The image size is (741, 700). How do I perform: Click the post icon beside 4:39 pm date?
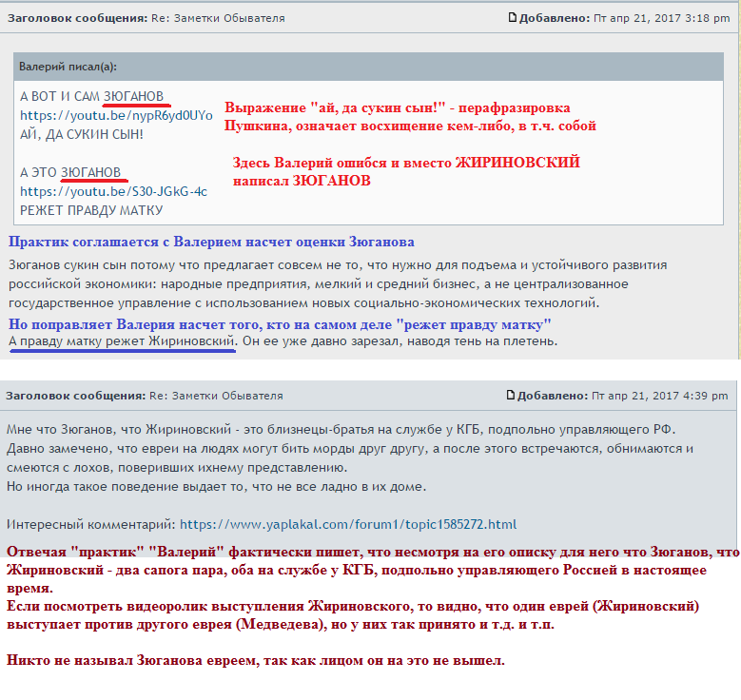click(511, 395)
